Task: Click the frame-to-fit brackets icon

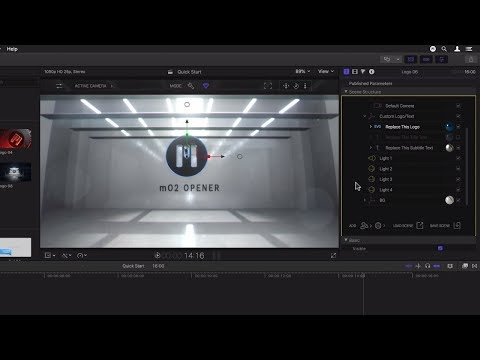Action: (x=268, y=86)
